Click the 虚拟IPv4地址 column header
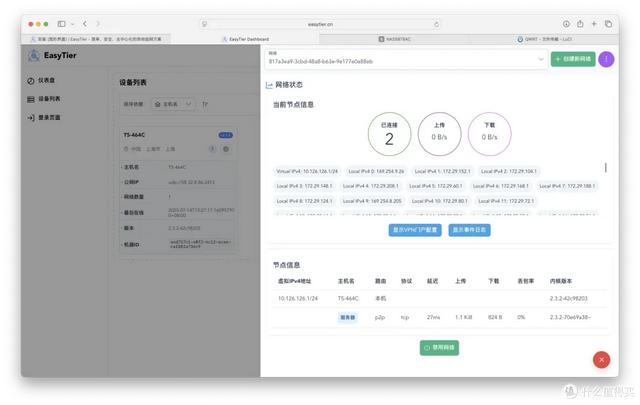 click(x=294, y=281)
